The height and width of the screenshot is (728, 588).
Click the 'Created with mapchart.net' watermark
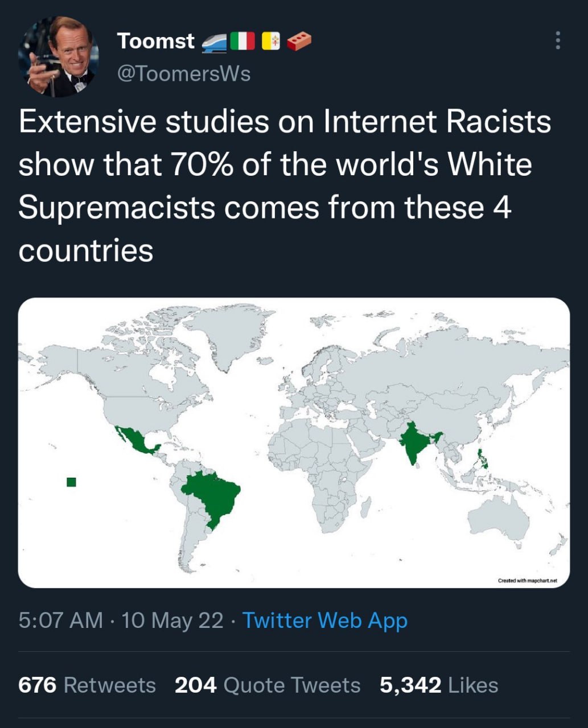tap(527, 581)
